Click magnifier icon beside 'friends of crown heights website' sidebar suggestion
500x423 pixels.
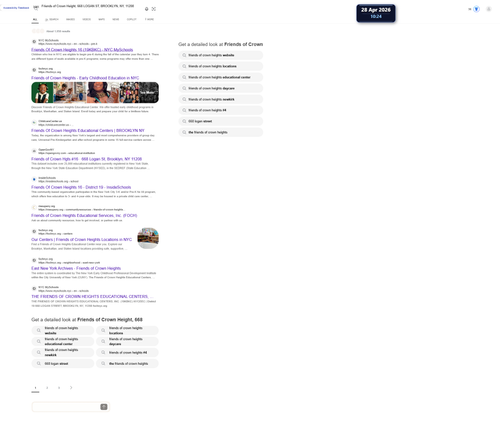[x=184, y=55]
